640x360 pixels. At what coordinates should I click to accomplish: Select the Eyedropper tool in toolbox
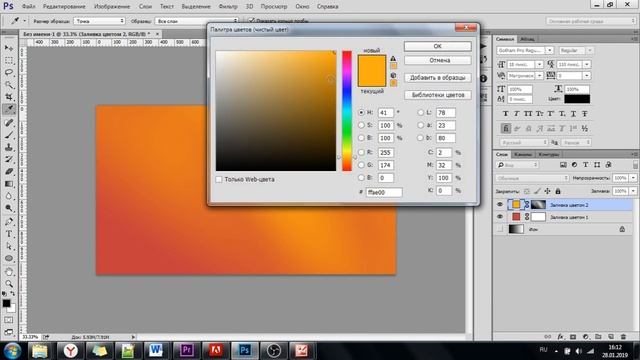[9, 109]
